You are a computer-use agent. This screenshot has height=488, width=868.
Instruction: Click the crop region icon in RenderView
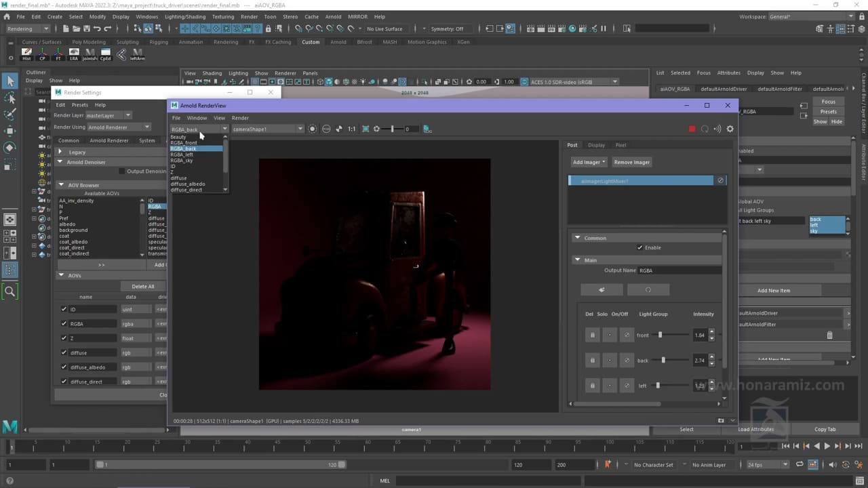366,129
